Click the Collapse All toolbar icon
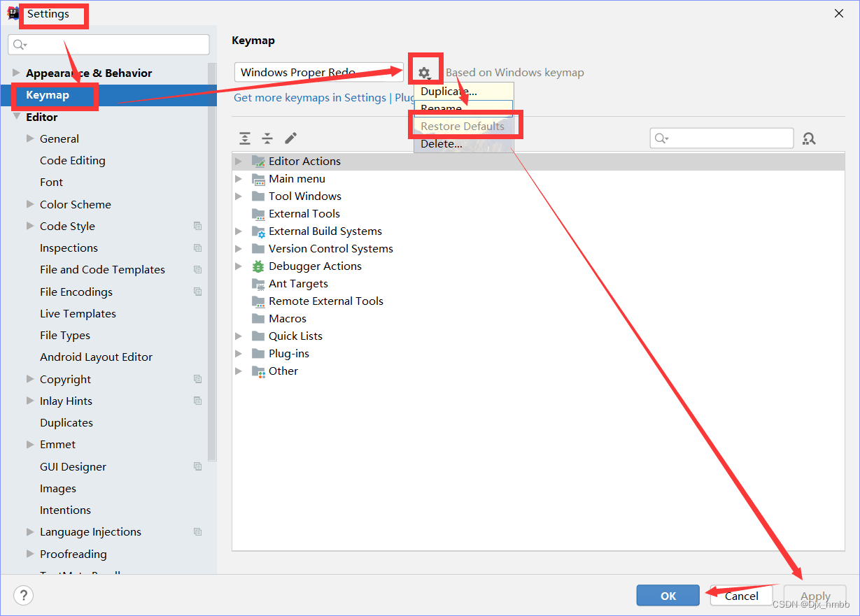 coord(267,138)
